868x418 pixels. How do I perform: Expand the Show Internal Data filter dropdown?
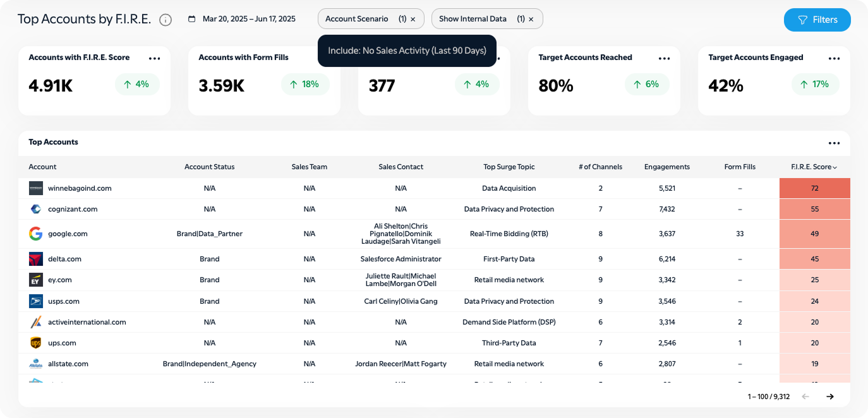pos(473,19)
